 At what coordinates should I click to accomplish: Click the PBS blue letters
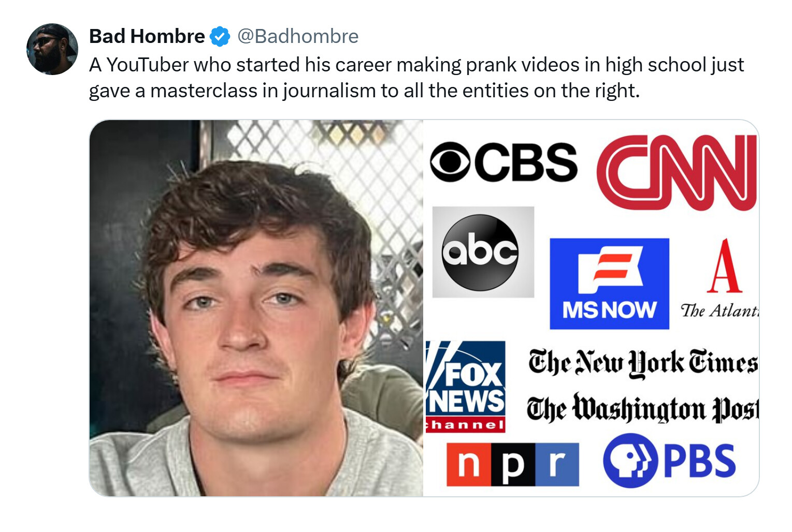699,461
